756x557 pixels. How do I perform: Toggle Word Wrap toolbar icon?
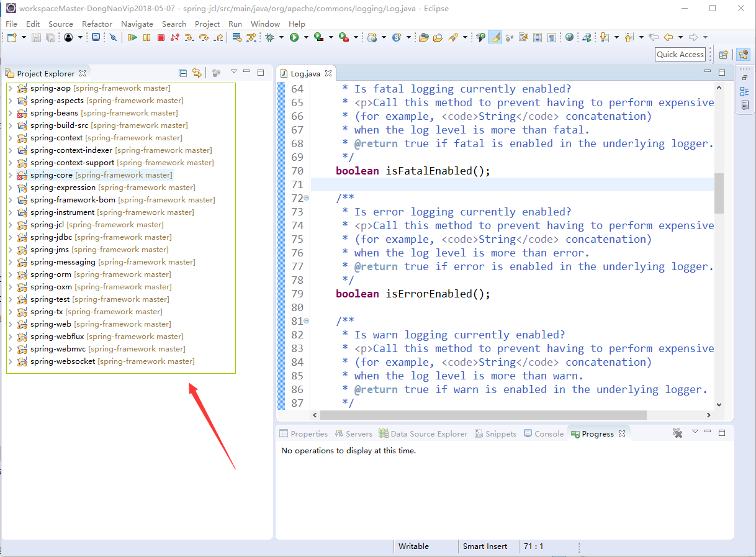(523, 37)
